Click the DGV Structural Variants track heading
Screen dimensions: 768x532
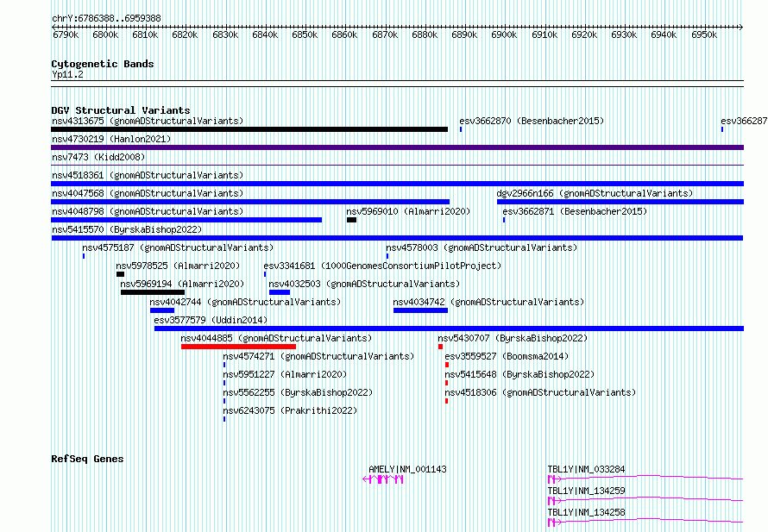click(121, 110)
